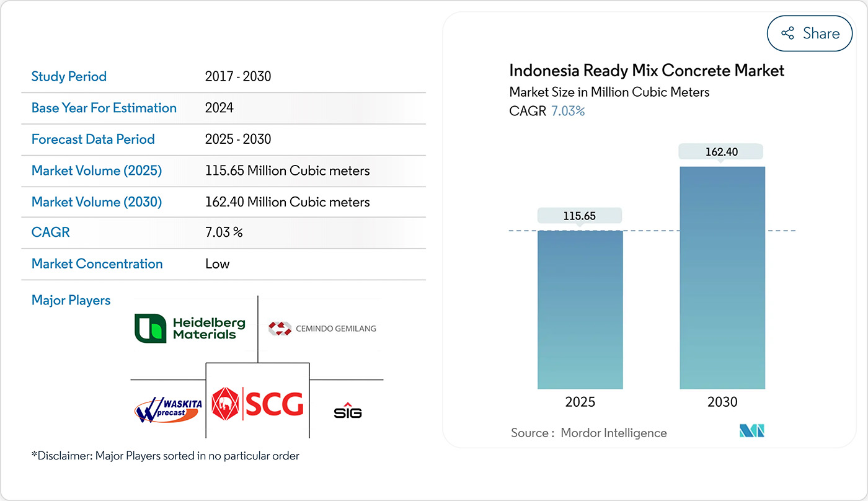Expand the Major Players section
Image resolution: width=868 pixels, height=501 pixels.
tap(71, 300)
